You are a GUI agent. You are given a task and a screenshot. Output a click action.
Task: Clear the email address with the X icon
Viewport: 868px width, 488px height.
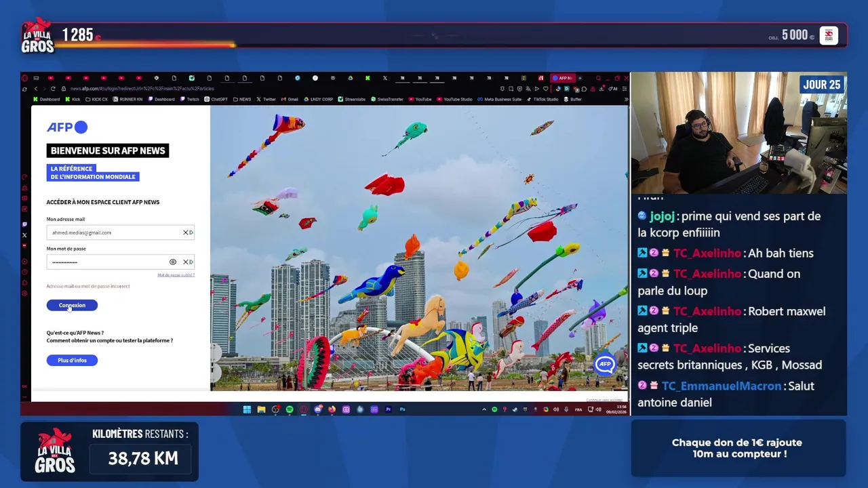[x=186, y=232]
